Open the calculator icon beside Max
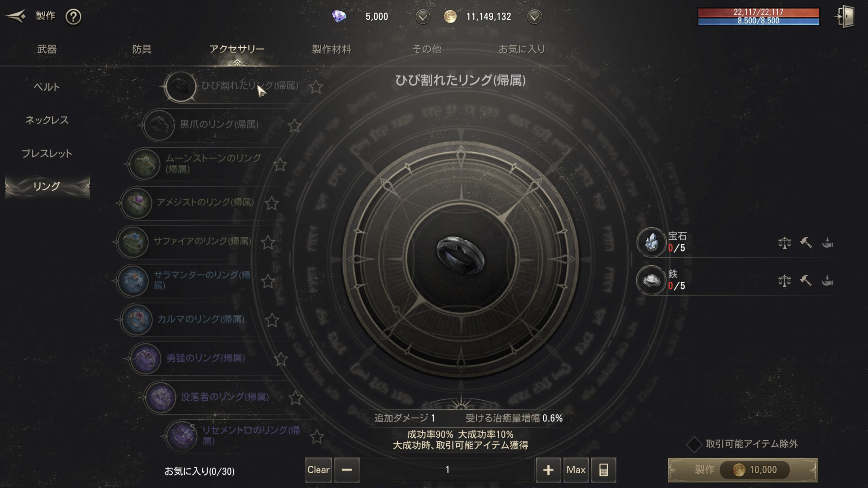 click(603, 470)
